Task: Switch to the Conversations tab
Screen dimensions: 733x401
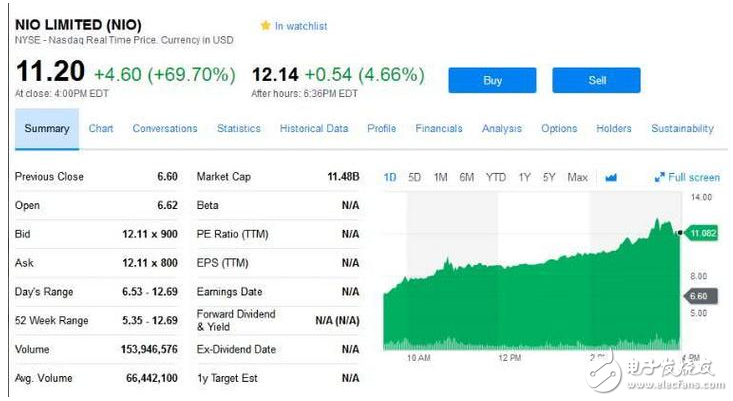Action: click(x=165, y=129)
